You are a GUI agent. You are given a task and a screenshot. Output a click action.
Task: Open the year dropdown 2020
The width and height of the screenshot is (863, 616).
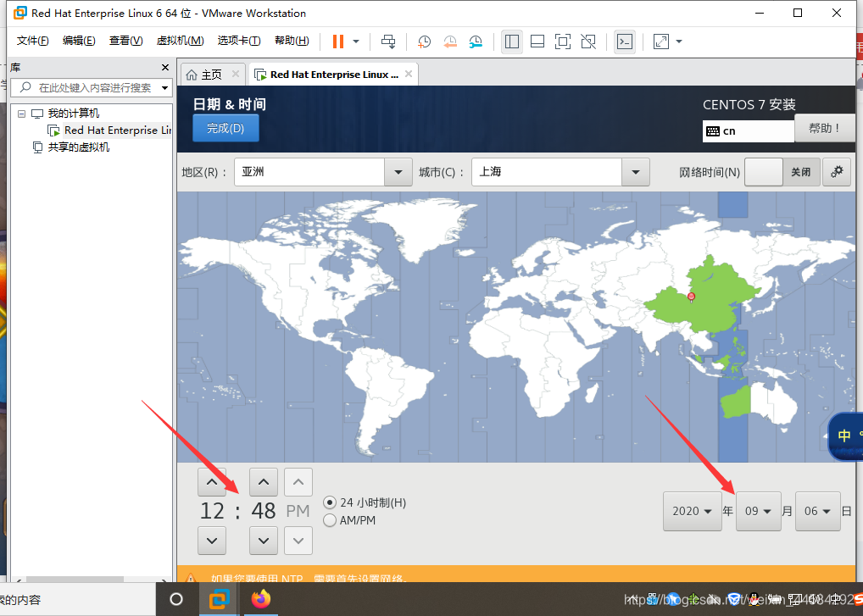(x=693, y=512)
